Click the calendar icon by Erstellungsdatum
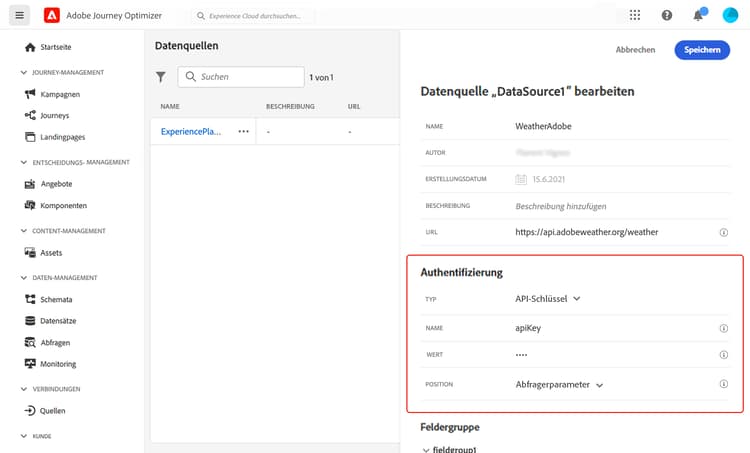 click(x=521, y=179)
